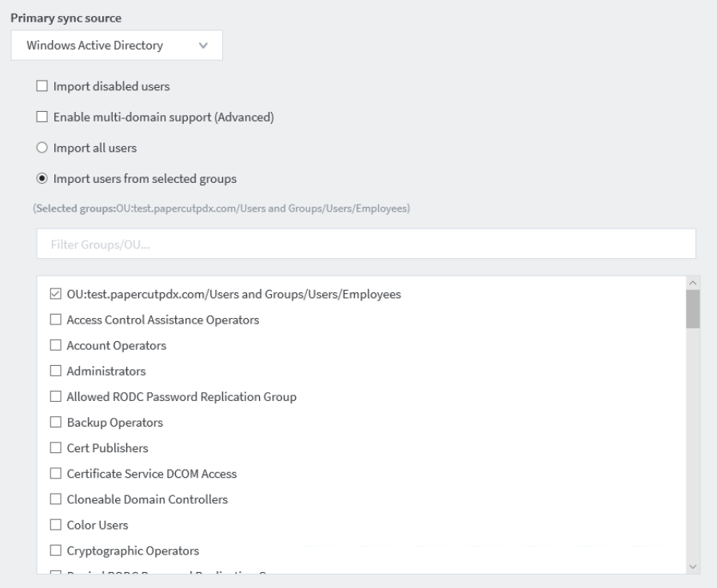Check the Cert Publishers group
Viewport: 717px width, 588px height.
click(55, 447)
